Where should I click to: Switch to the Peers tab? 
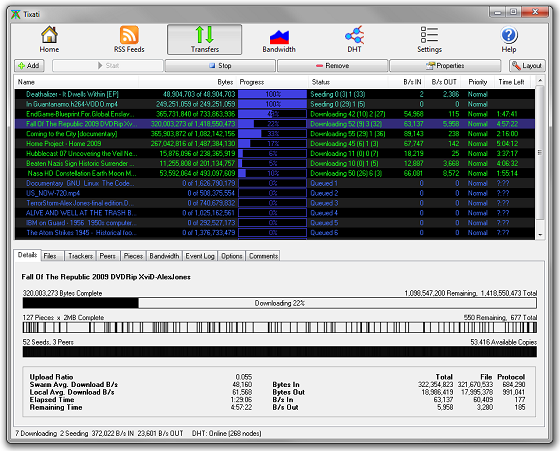point(108,256)
